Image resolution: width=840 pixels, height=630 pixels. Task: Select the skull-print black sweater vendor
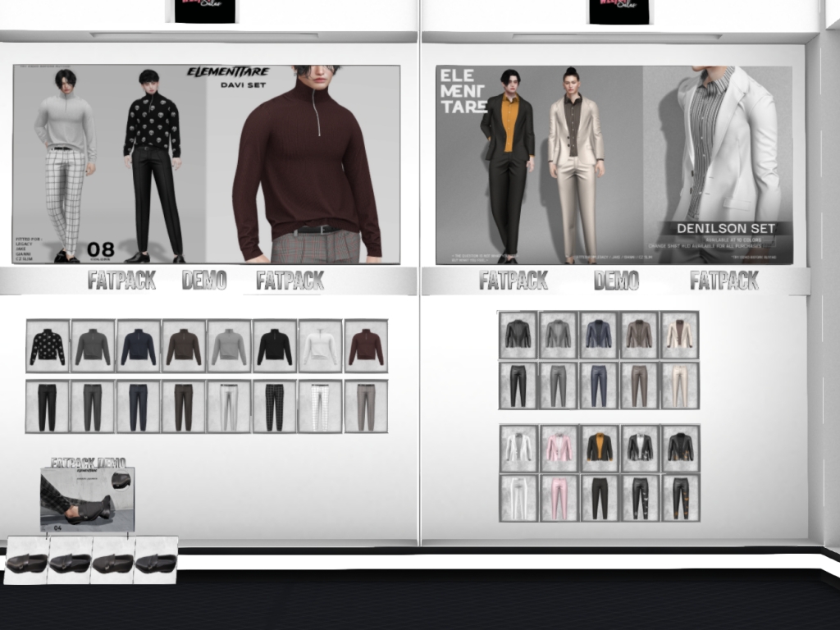48,346
